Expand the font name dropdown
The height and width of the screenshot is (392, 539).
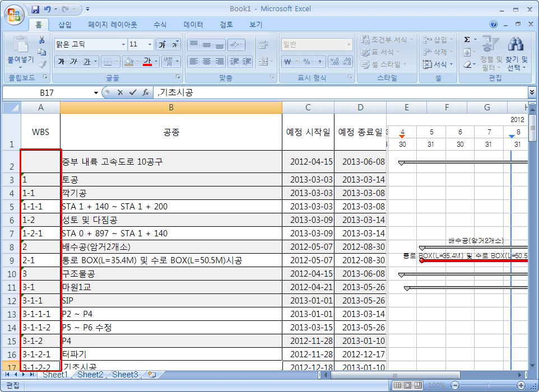123,45
